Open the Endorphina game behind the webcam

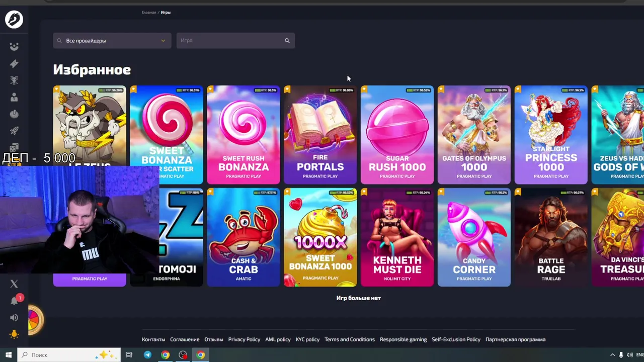181,237
